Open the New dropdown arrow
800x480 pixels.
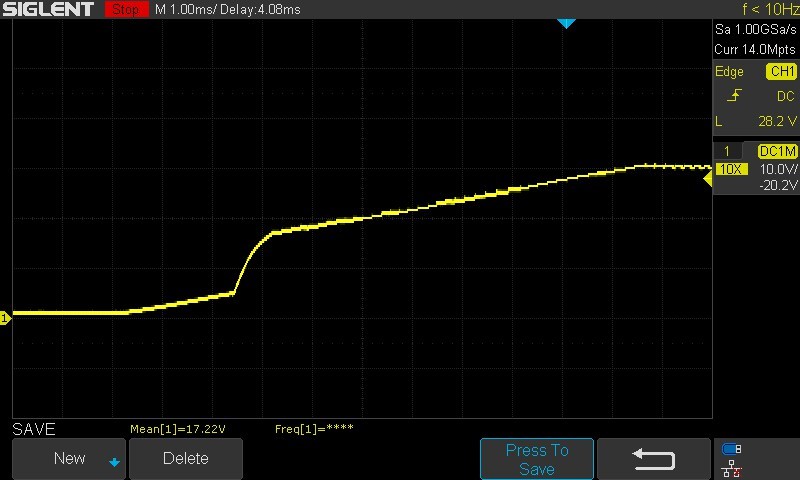coord(114,463)
